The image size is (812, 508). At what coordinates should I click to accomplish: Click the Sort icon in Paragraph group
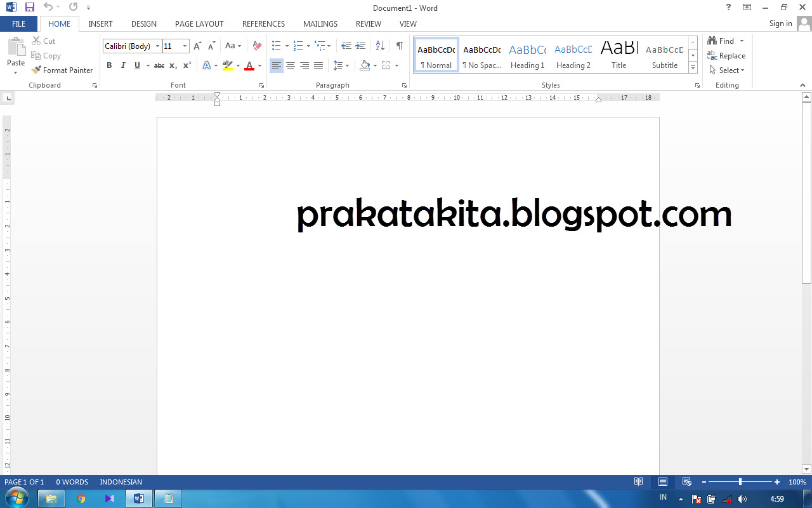pos(379,46)
